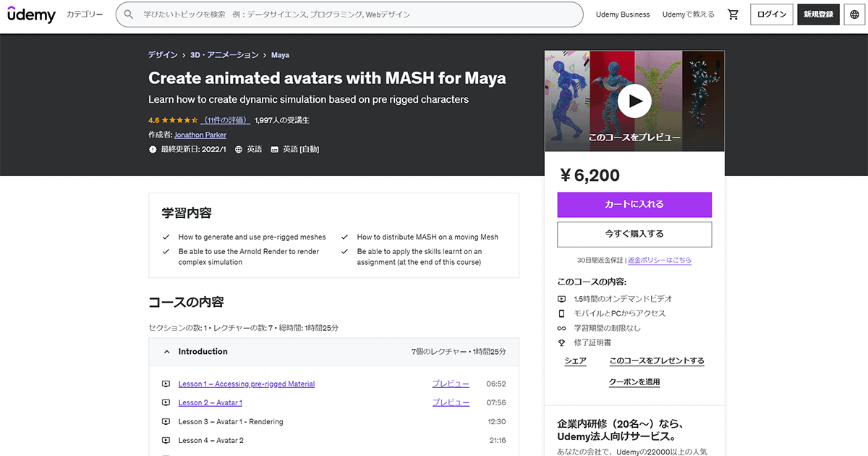Open Udemy Business link

click(623, 14)
